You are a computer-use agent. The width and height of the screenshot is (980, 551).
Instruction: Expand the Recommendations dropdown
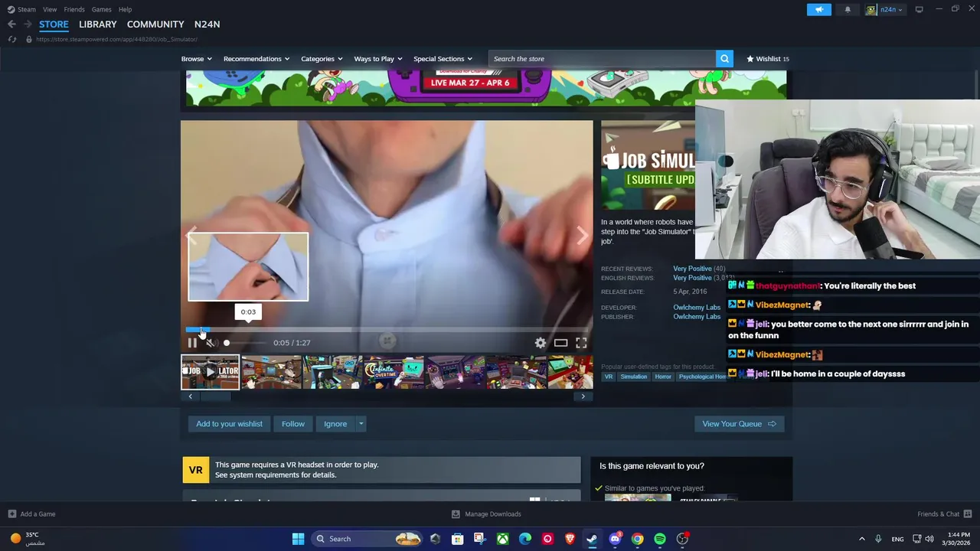coord(256,59)
